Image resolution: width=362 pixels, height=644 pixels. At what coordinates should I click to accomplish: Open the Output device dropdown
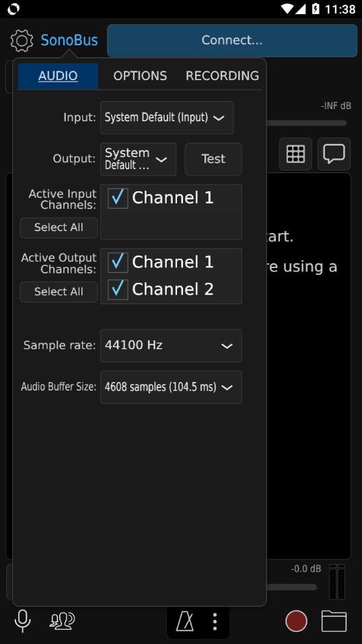pos(139,159)
